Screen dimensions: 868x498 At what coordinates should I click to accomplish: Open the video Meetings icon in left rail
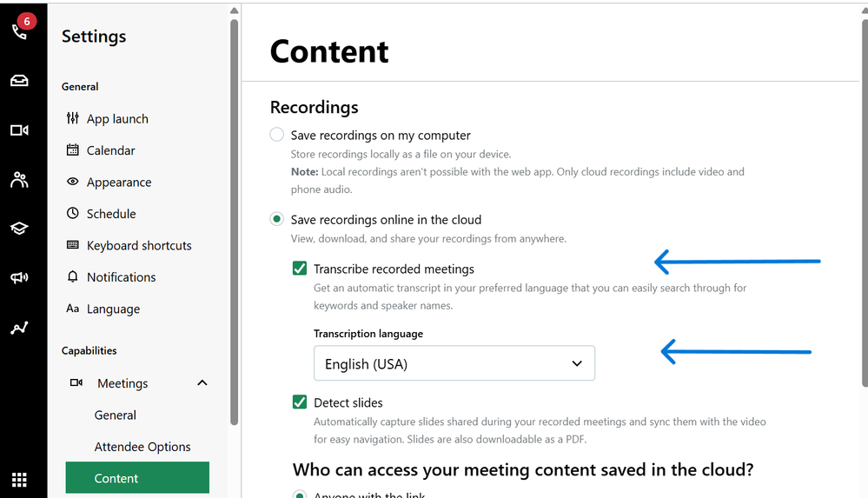(19, 130)
